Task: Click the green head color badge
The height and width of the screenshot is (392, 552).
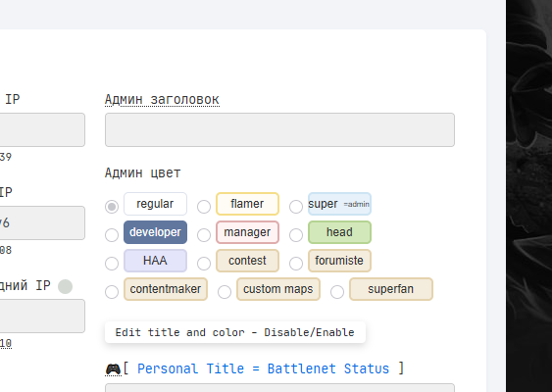Action: [x=339, y=232]
